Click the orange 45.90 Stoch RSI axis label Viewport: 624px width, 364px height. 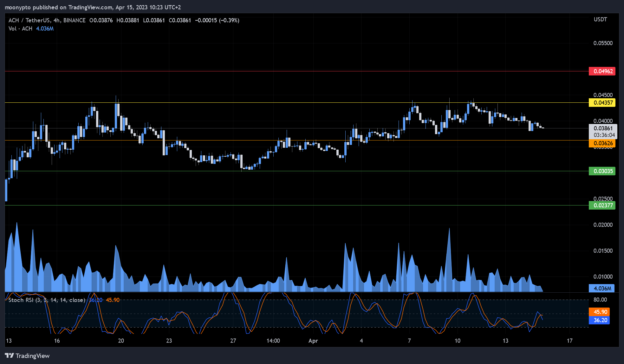point(599,312)
